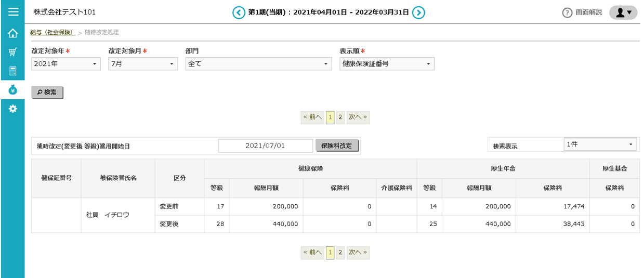Image resolution: width=644 pixels, height=278 pixels.
Task: Open the shopping cart sidebar icon
Action: pyautogui.click(x=13, y=52)
